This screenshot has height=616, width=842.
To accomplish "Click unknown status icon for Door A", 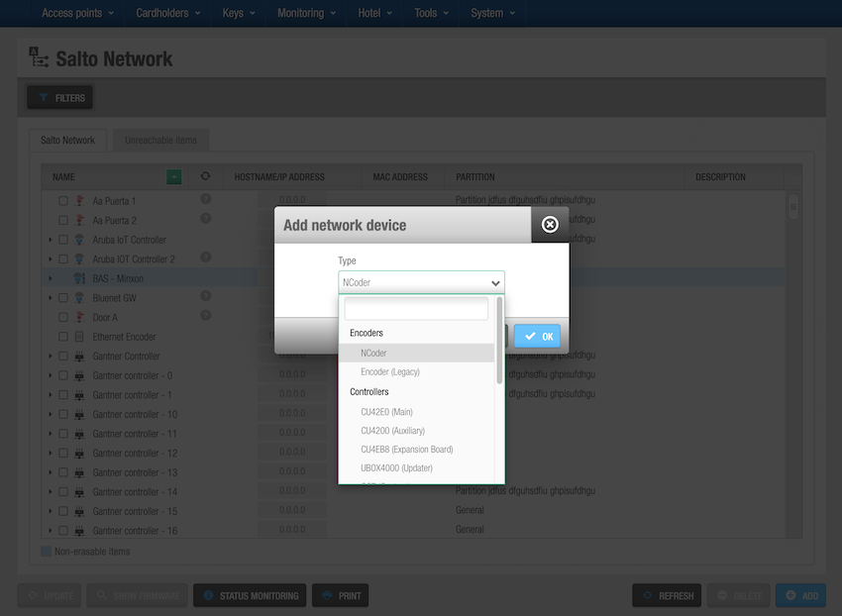I will (206, 315).
